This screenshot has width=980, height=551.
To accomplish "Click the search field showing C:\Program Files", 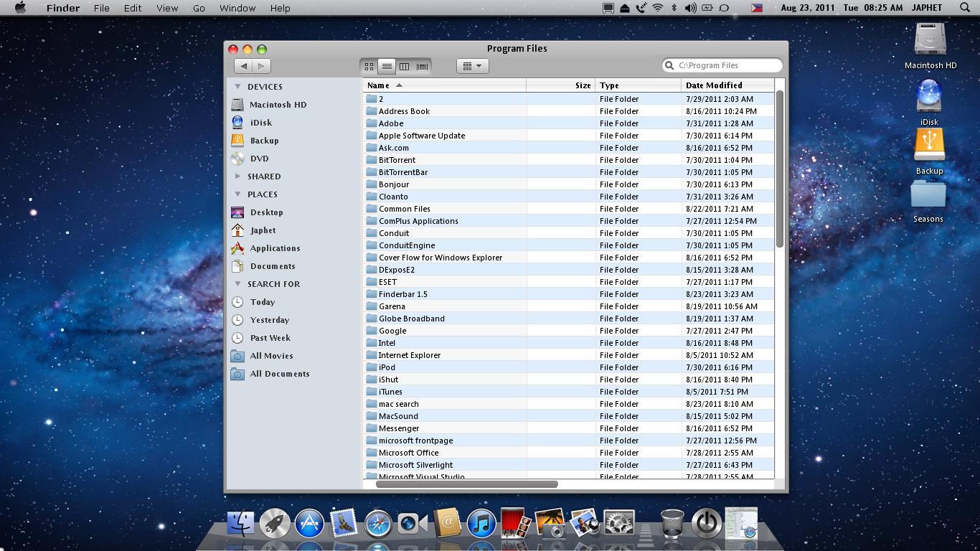I will click(722, 65).
